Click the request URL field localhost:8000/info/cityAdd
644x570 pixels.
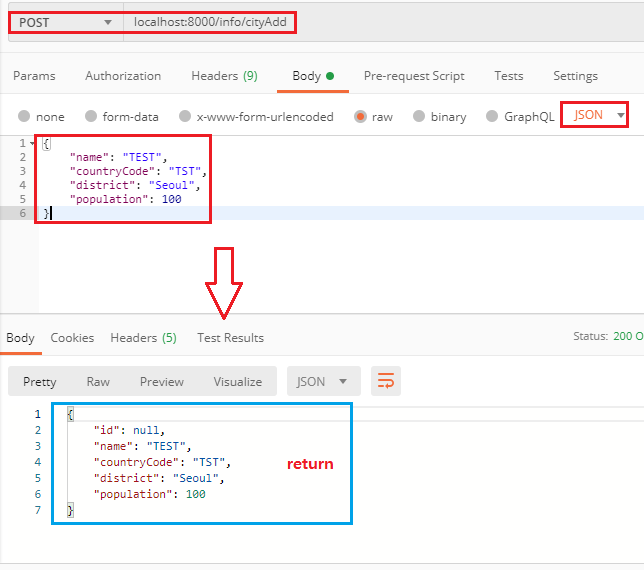[210, 22]
